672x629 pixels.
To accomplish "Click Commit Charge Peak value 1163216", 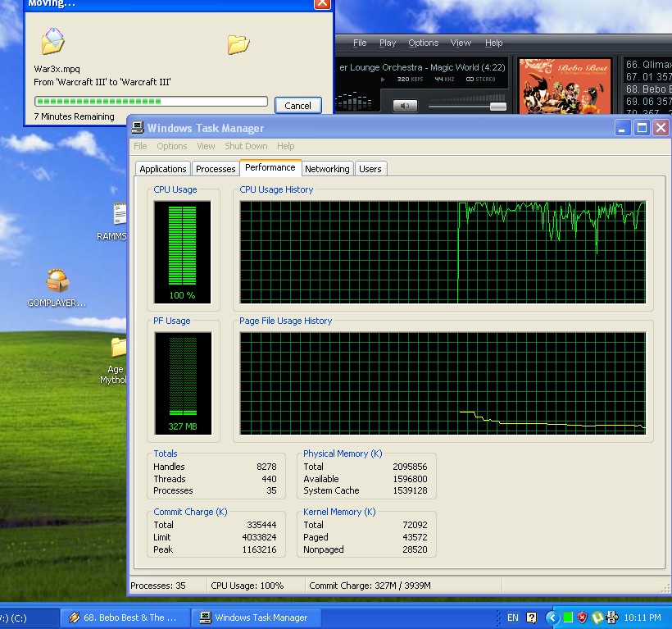I will click(x=259, y=549).
